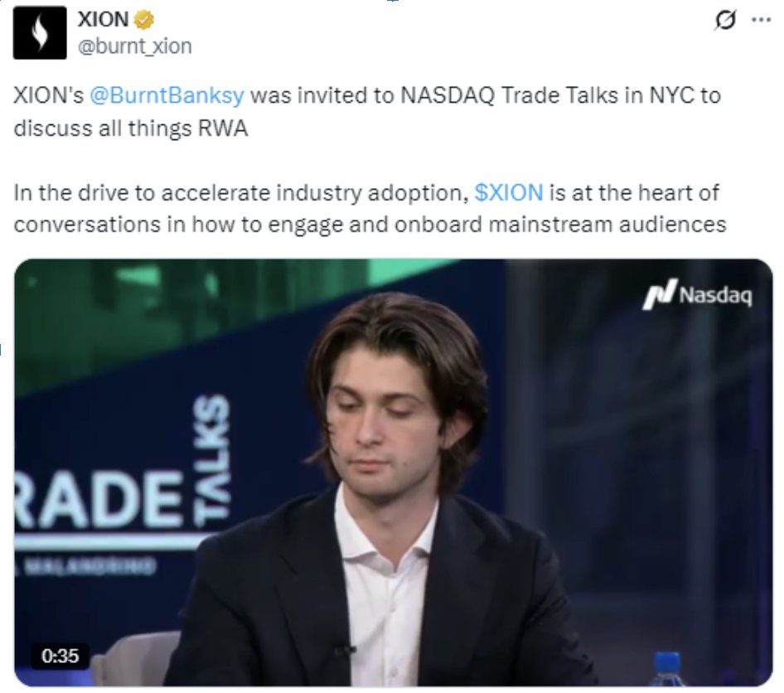The height and width of the screenshot is (693, 784).
Task: Click the 0:35 video duration badge
Action: coord(60,656)
